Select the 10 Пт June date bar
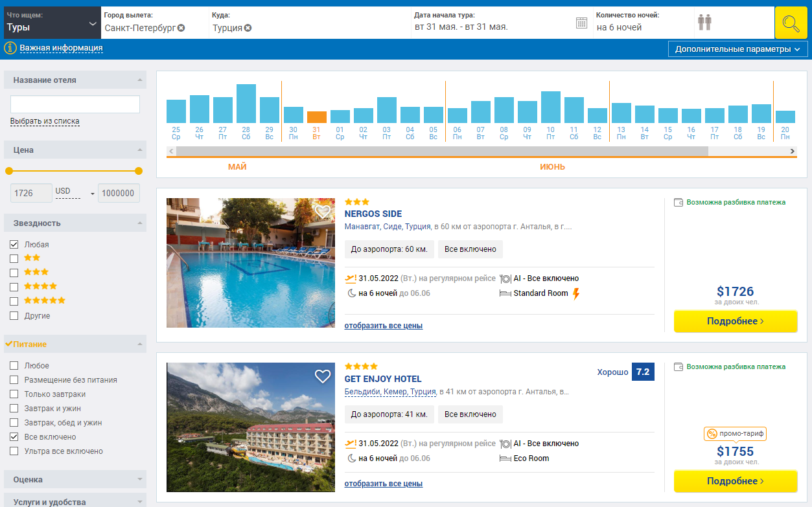 (x=550, y=107)
